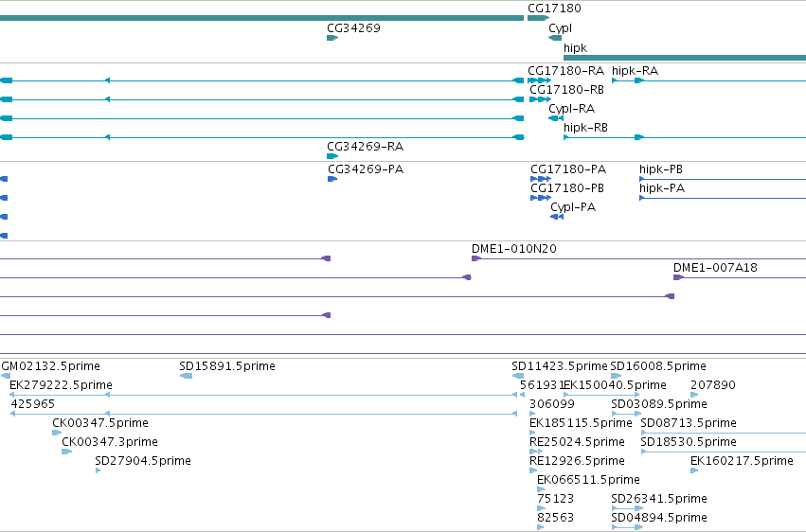Select the SD27904.5prime EST label
806x532 pixels.
pos(143,461)
